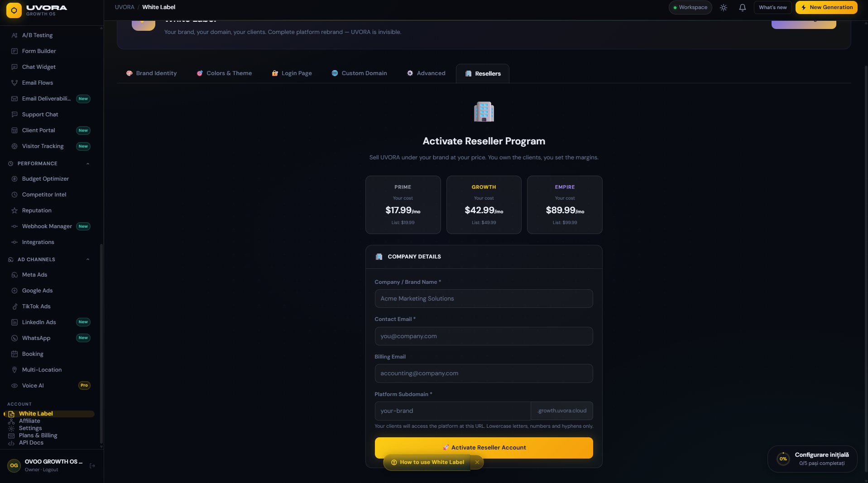Click the Webhook Manager icon
Screen dimensions: 868x483
[x=14, y=226]
